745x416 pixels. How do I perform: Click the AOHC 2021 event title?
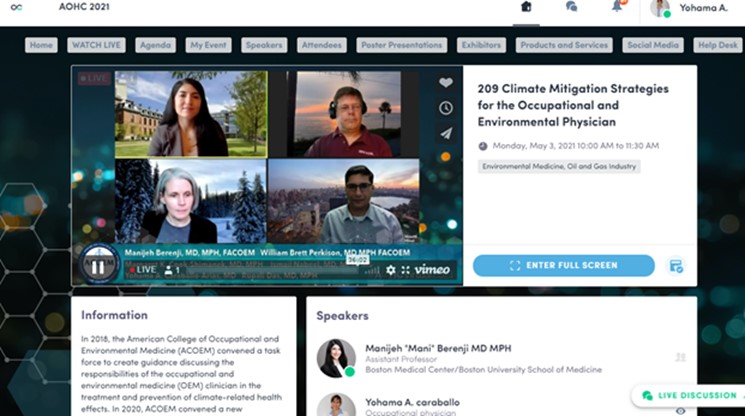[x=84, y=7]
